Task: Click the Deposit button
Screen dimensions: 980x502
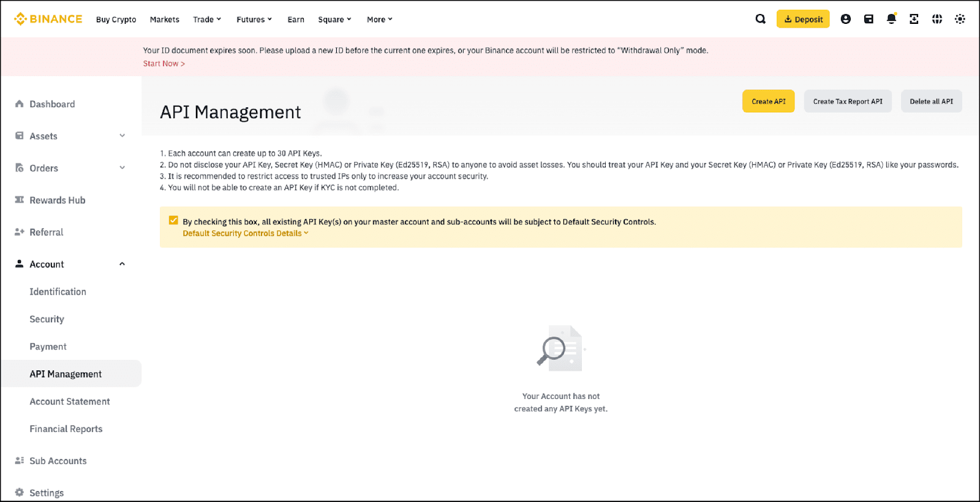Action: 803,19
